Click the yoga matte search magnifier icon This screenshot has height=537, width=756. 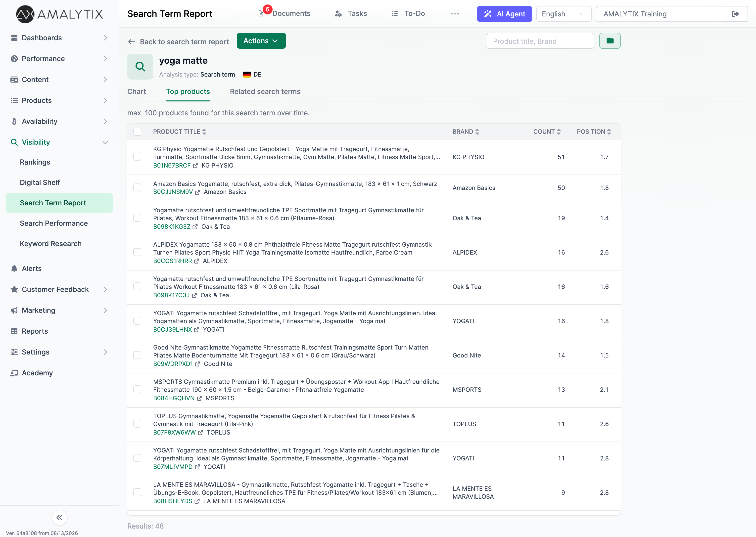tap(140, 66)
